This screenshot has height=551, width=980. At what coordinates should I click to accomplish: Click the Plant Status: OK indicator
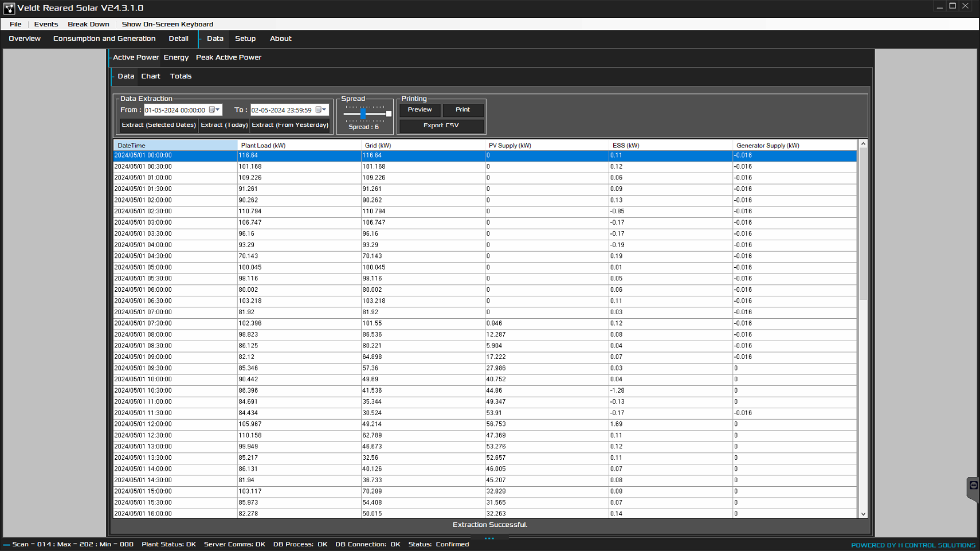[168, 544]
